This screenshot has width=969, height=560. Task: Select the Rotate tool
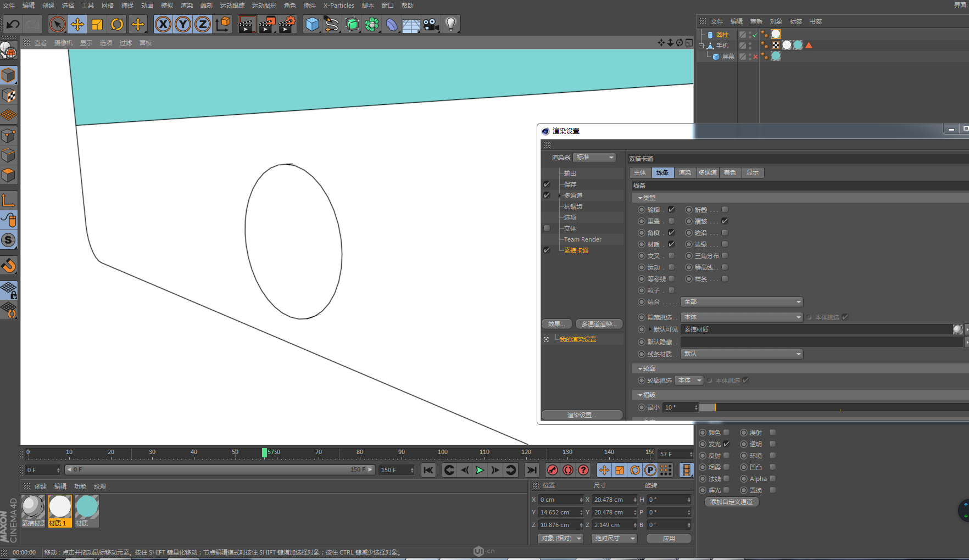pyautogui.click(x=117, y=24)
